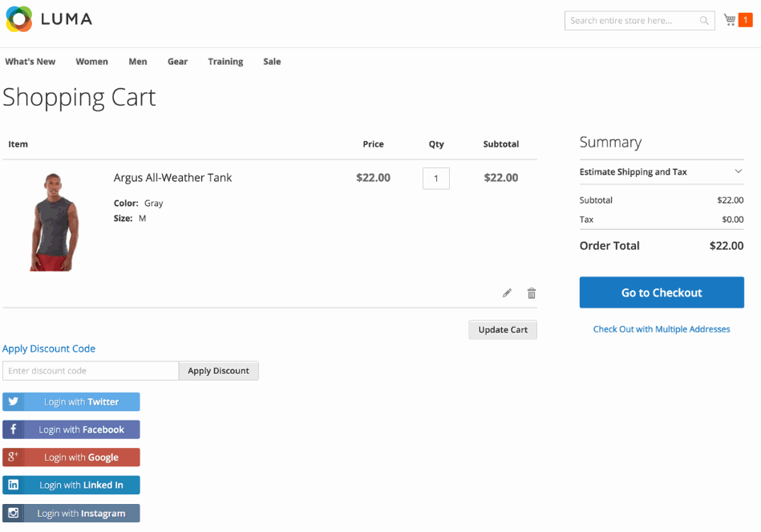Click the Luma logo icon
The width and height of the screenshot is (761, 532).
click(x=19, y=19)
